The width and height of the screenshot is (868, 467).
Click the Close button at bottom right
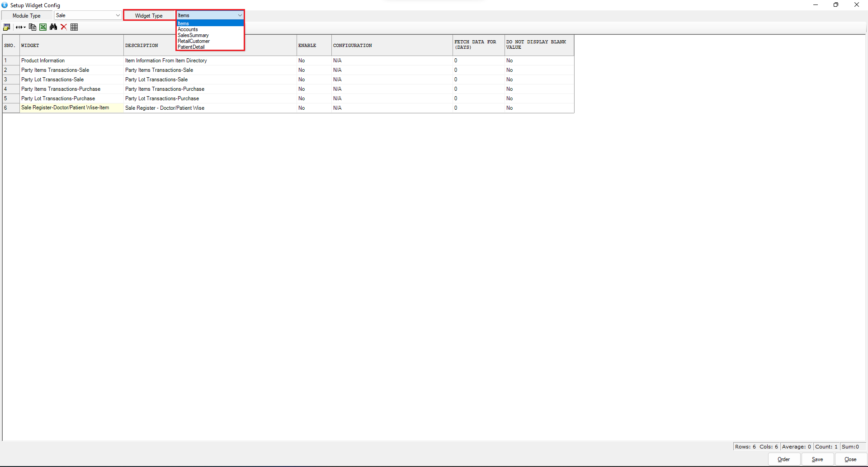tap(850, 459)
